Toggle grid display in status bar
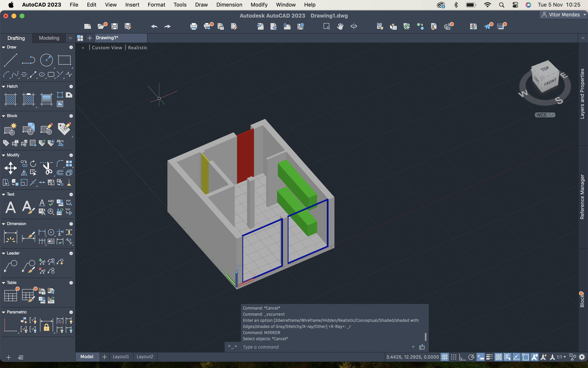Screen dimensions: 588x368 (x=444, y=357)
